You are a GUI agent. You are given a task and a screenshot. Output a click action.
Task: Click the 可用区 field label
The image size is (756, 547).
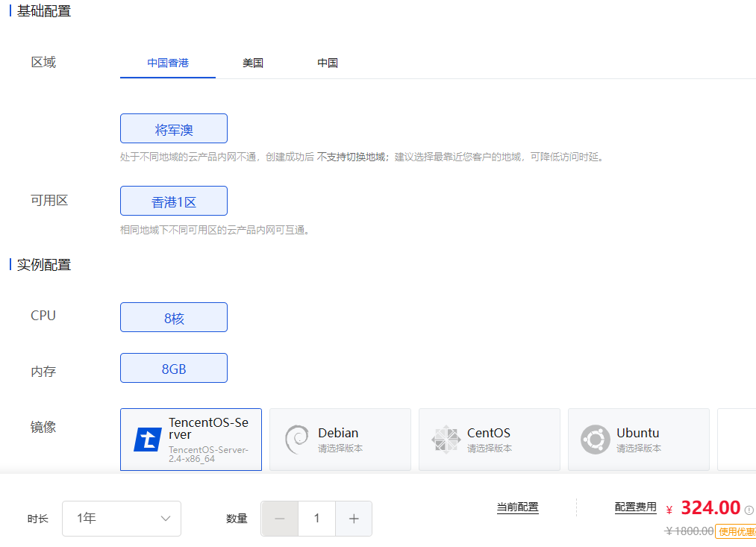[x=49, y=201]
